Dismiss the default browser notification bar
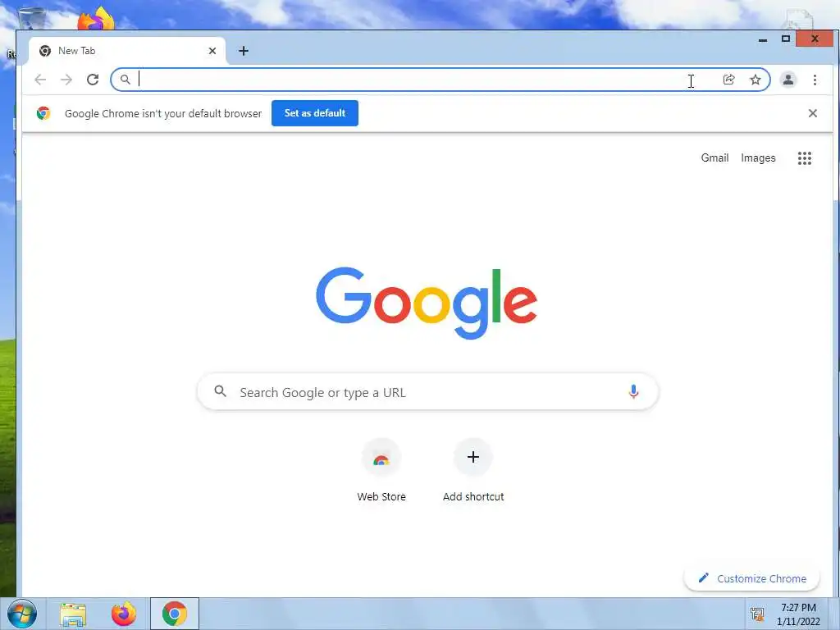The width and height of the screenshot is (840, 630). 813,113
